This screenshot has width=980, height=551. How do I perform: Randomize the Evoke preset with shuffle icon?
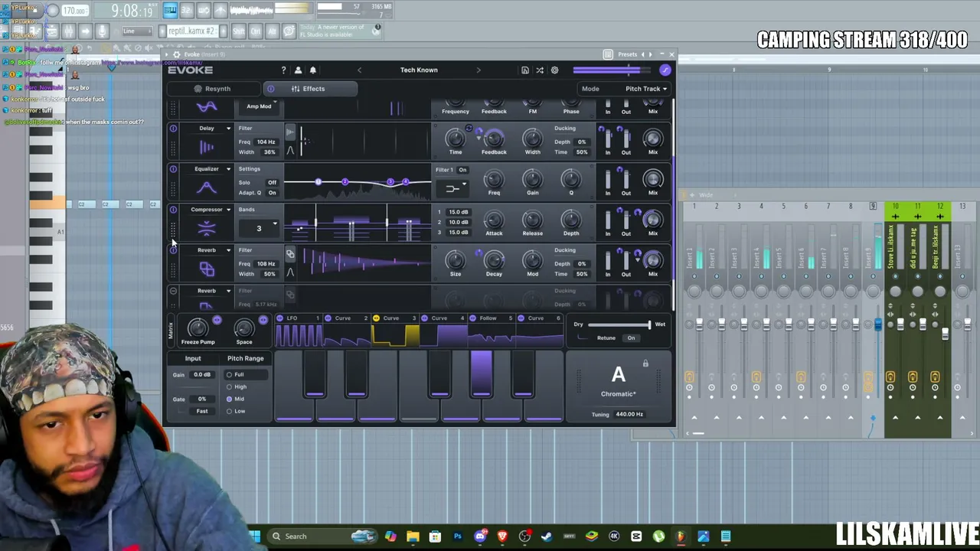[540, 70]
